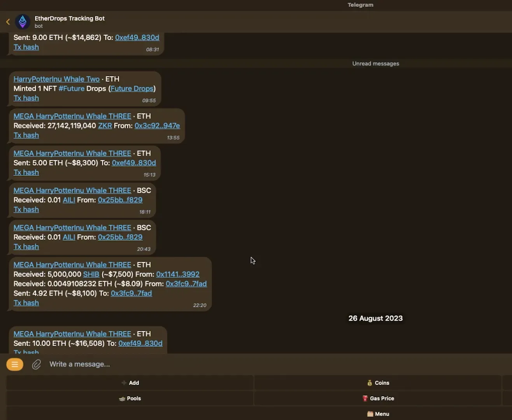Open the AILI link in the 18:11 message

pyautogui.click(x=69, y=200)
